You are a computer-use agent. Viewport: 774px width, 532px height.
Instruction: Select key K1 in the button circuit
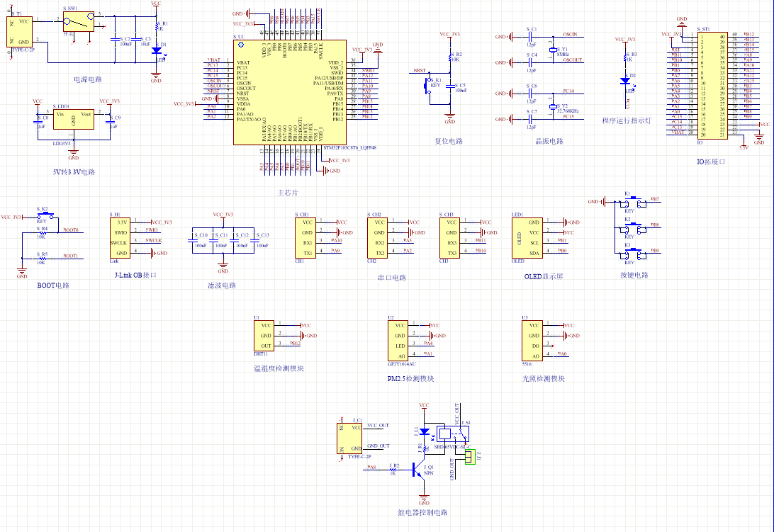click(634, 202)
